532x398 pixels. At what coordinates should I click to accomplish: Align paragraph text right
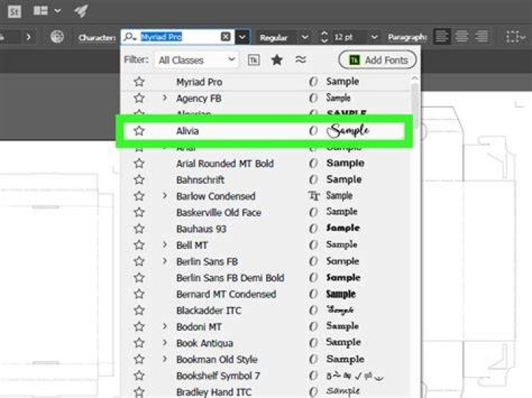(482, 36)
